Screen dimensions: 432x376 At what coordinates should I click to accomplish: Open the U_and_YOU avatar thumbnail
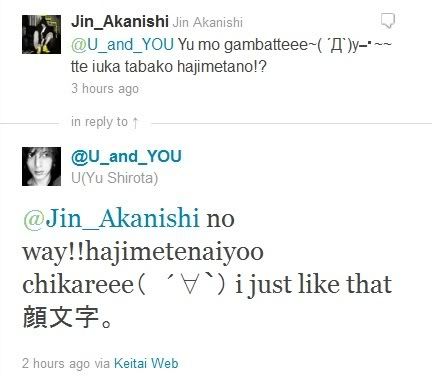41,166
